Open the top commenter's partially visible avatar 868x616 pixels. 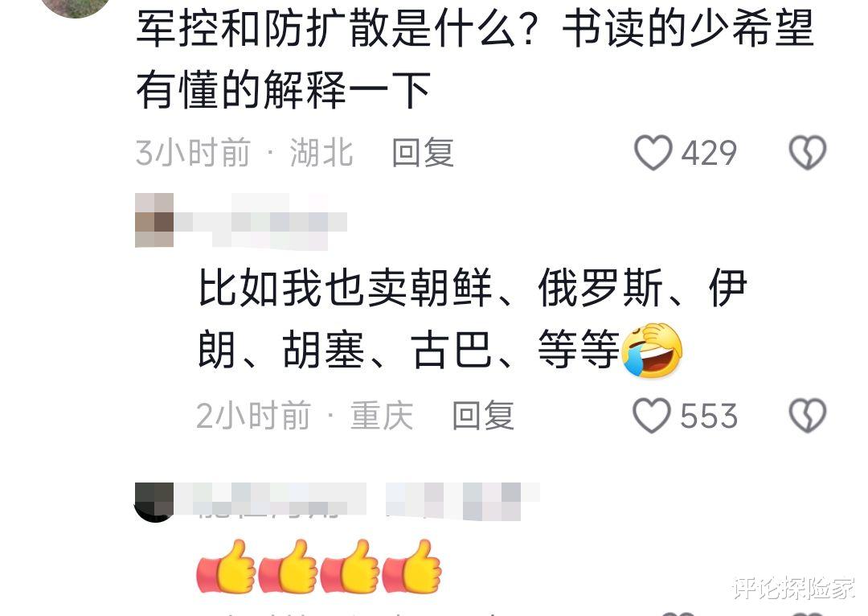tap(76, 8)
